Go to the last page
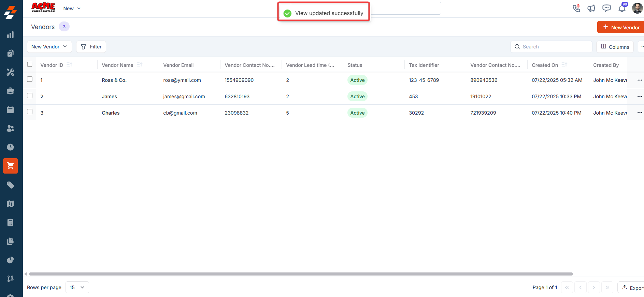The image size is (644, 297). point(607,287)
